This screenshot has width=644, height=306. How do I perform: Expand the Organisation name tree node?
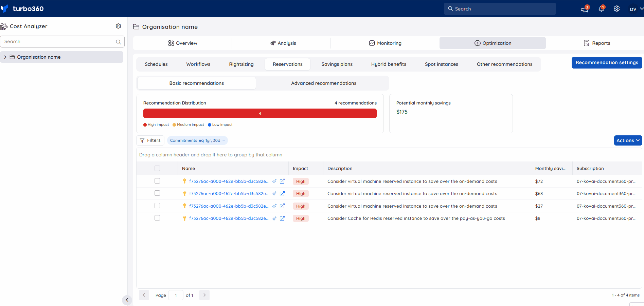(5, 57)
